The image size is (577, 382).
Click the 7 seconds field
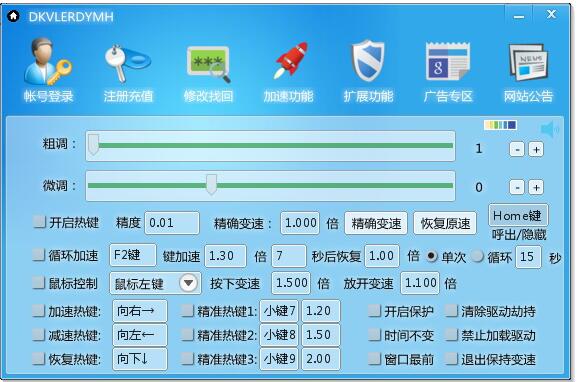click(288, 256)
